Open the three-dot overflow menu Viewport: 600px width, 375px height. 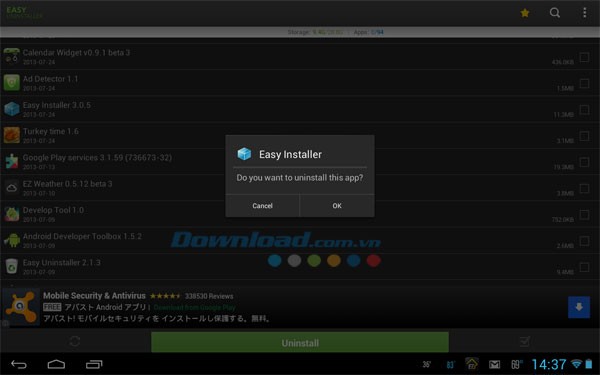[x=584, y=13]
